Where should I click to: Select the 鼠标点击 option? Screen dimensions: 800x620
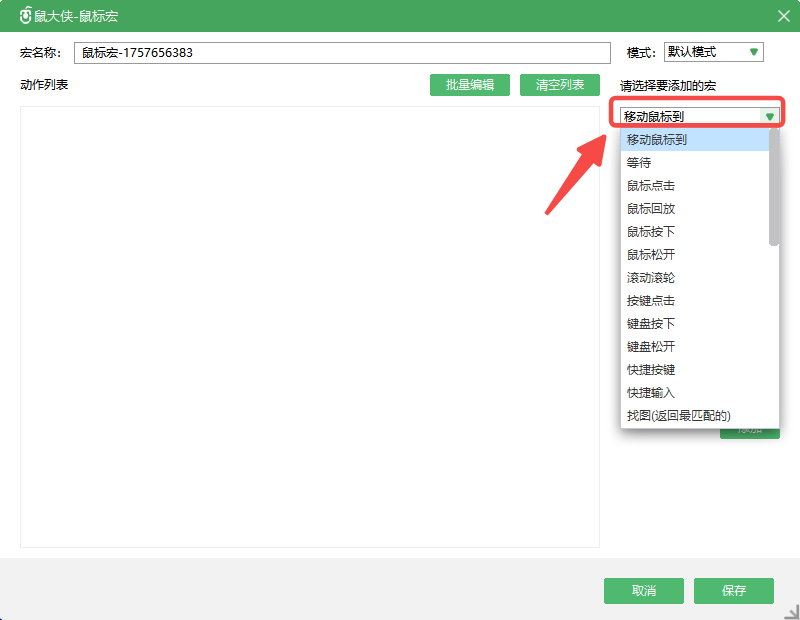tap(651, 185)
